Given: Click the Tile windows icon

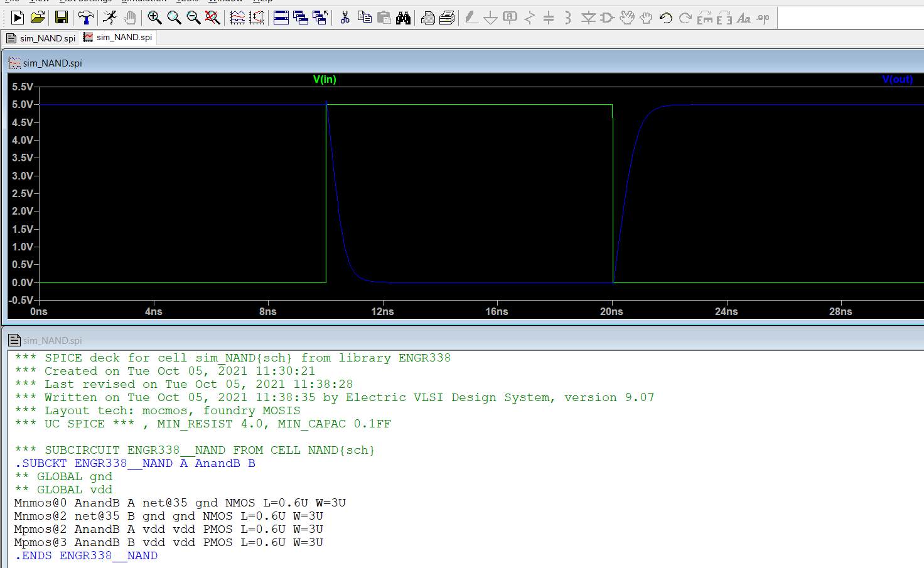Looking at the screenshot, I should pyautogui.click(x=281, y=18).
